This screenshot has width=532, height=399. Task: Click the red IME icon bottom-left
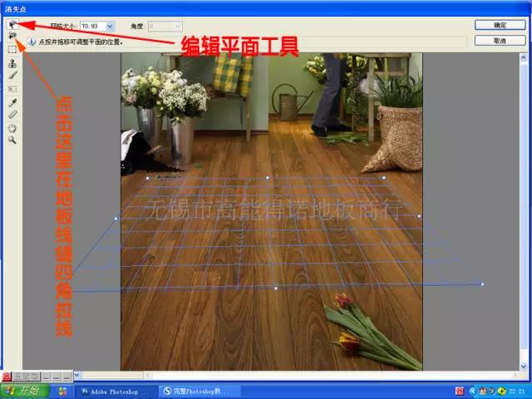click(x=6, y=377)
